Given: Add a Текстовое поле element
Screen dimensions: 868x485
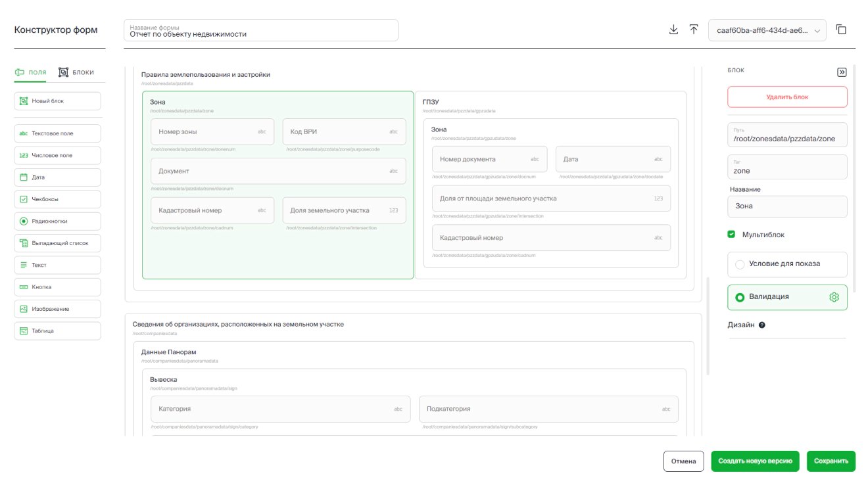Looking at the screenshot, I should pos(57,133).
